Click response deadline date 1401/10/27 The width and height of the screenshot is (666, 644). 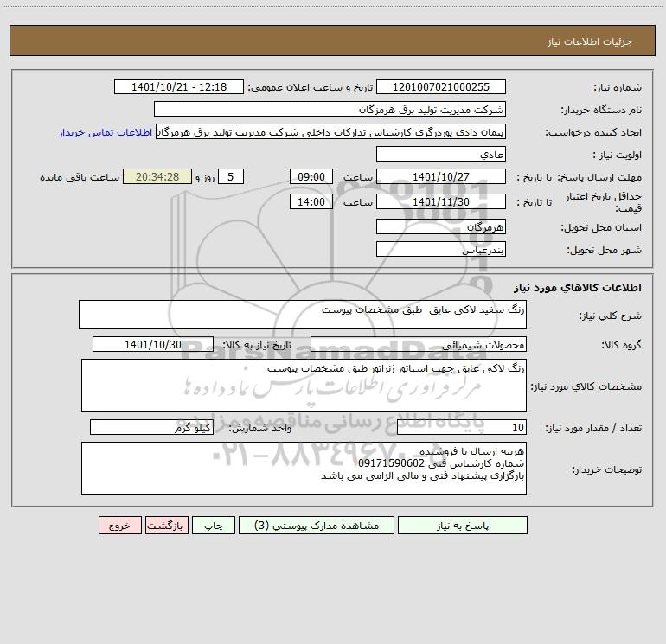click(x=441, y=176)
